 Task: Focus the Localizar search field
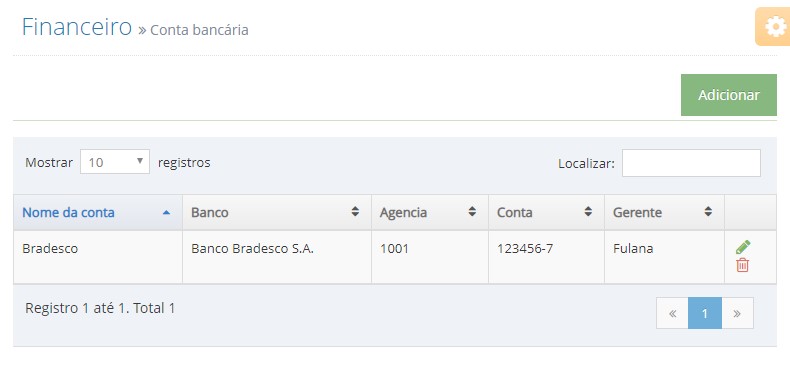pyautogui.click(x=691, y=163)
